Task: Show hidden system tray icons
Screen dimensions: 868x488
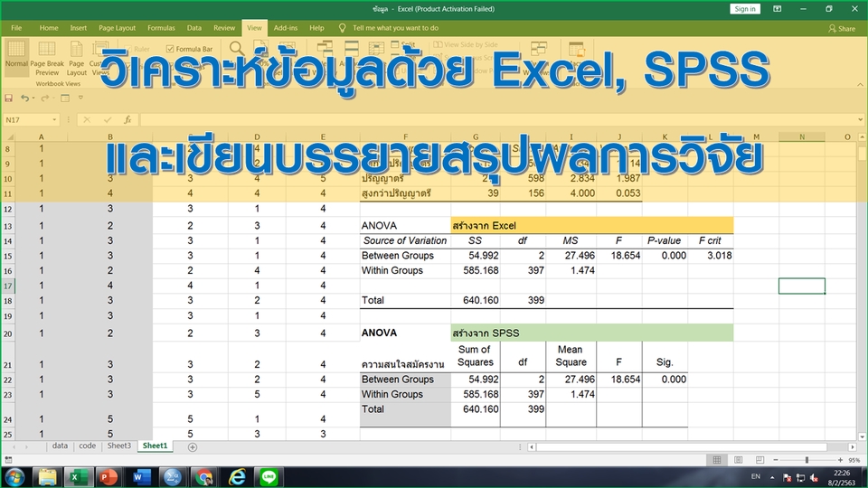Action: [771, 477]
